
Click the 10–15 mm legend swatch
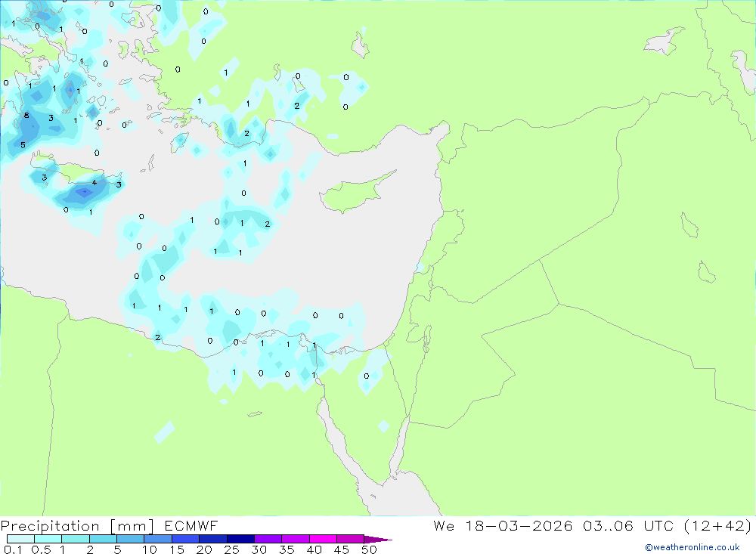pos(158,539)
